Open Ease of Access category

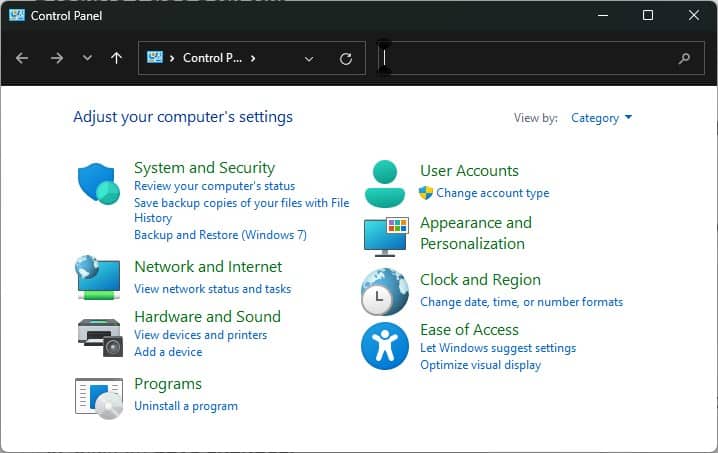coord(469,330)
